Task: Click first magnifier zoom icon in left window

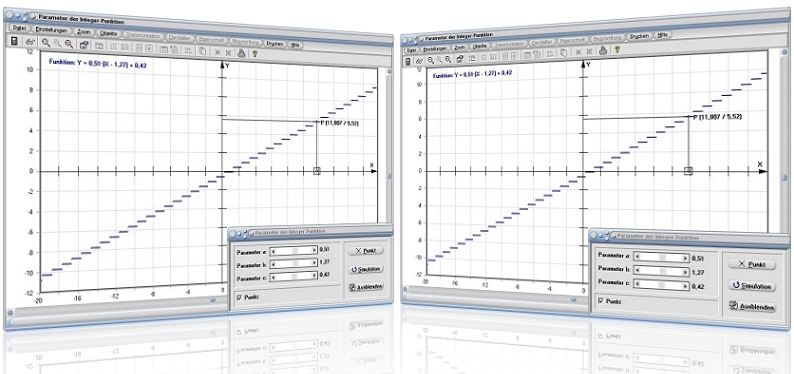Action: click(46, 43)
